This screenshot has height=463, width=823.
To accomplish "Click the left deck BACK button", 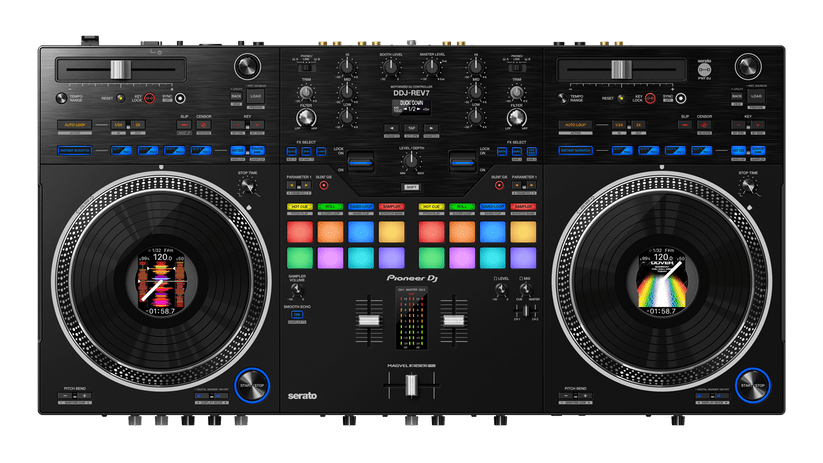I will pos(236,97).
